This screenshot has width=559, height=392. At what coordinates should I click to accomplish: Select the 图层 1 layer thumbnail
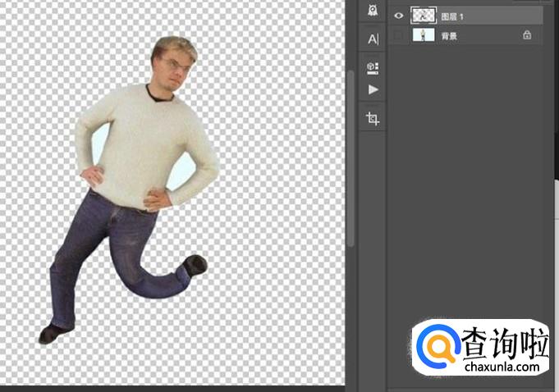tap(423, 16)
